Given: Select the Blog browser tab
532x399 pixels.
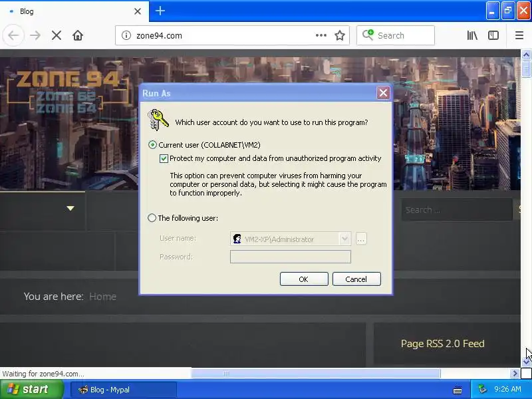Looking at the screenshot, I should [x=74, y=11].
